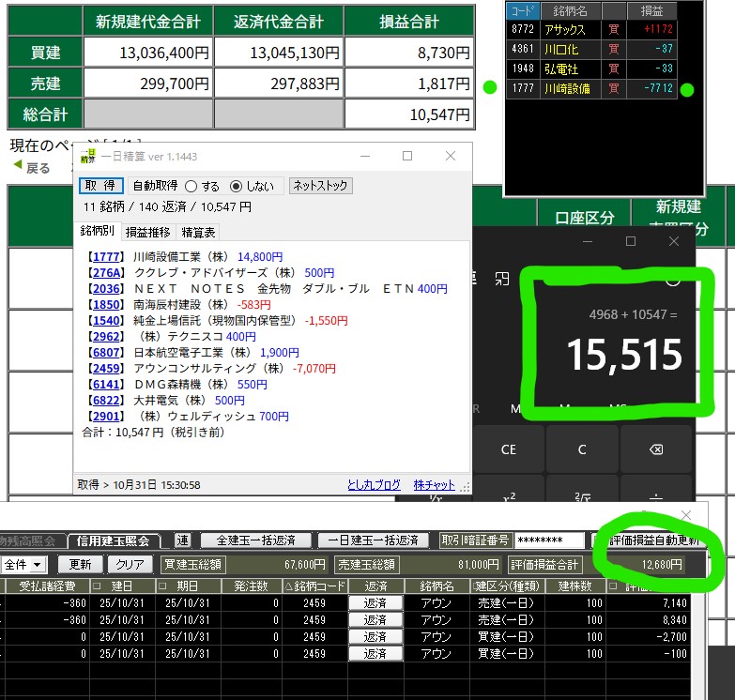This screenshot has height=700, width=735.
Task: Click the 取引暗証番号 password field
Action: [x=550, y=540]
